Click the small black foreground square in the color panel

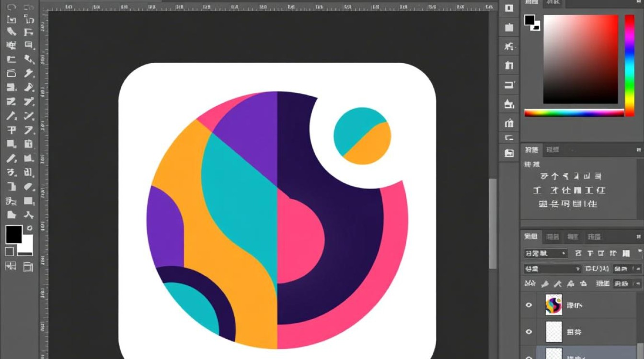click(530, 20)
